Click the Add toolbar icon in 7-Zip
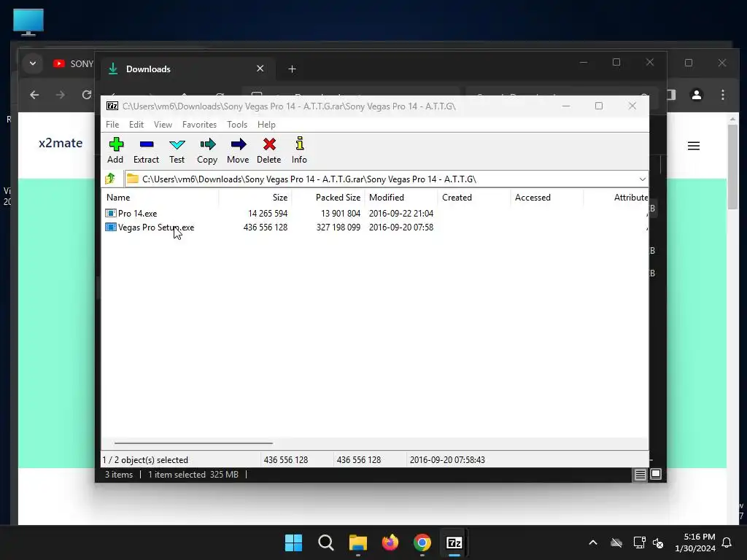This screenshot has height=560, width=747. 116,144
